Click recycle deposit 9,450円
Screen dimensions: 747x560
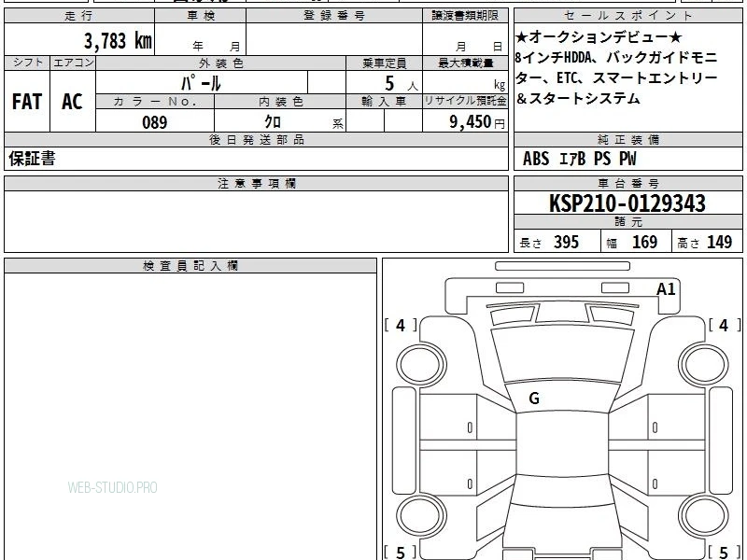point(477,122)
